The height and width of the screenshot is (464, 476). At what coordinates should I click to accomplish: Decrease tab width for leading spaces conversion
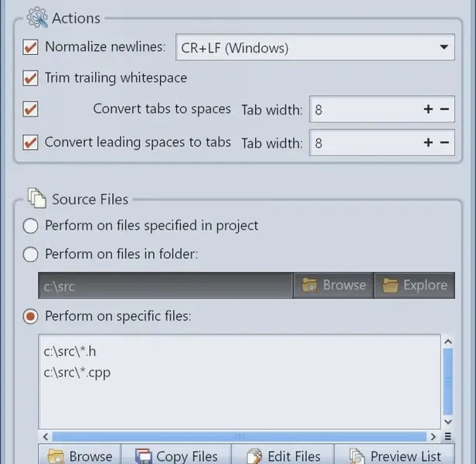pyautogui.click(x=444, y=143)
